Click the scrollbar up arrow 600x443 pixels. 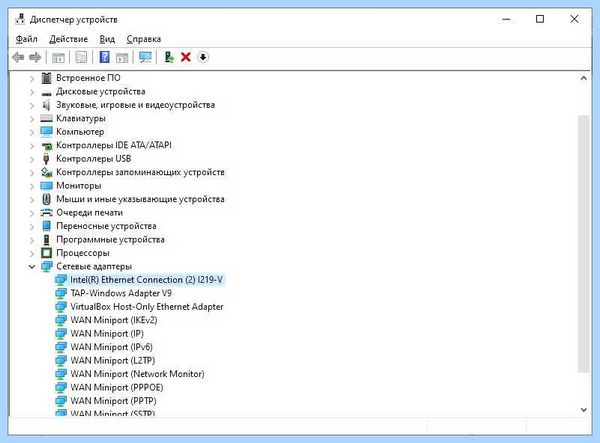(x=584, y=78)
